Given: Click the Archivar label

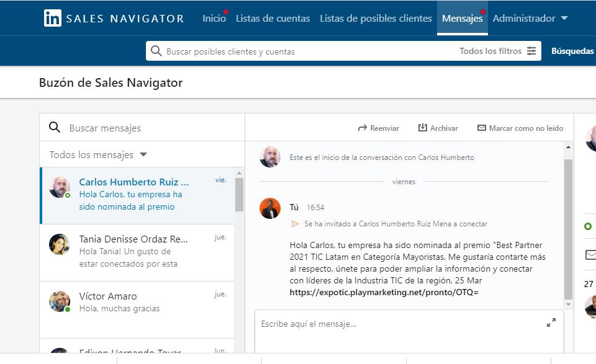Looking at the screenshot, I should (x=444, y=128).
